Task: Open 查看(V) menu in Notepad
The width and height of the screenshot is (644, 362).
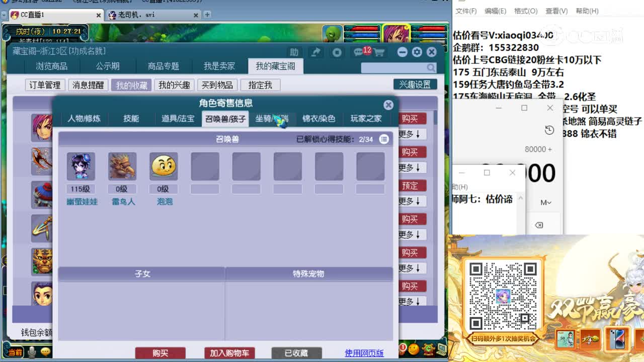Action: point(556,11)
